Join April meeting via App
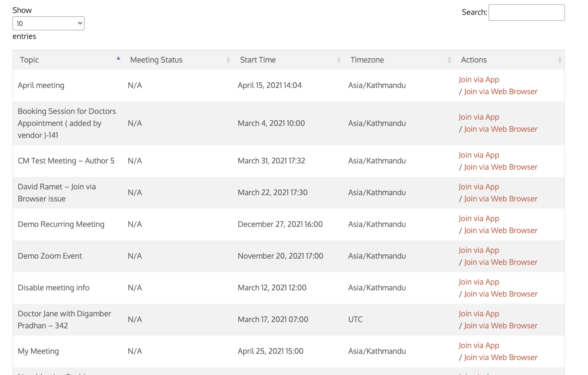 pos(478,80)
